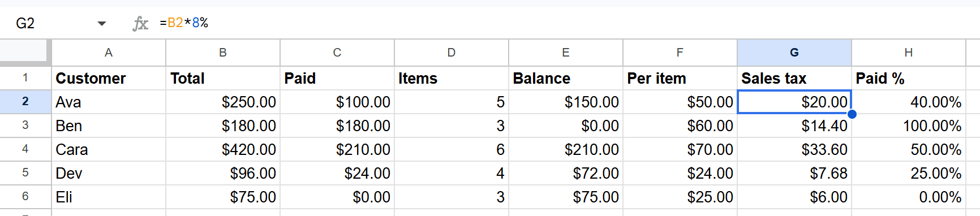This screenshot has width=980, height=216.
Task: Click Cara's sales tax cell $33.60
Action: click(x=794, y=149)
